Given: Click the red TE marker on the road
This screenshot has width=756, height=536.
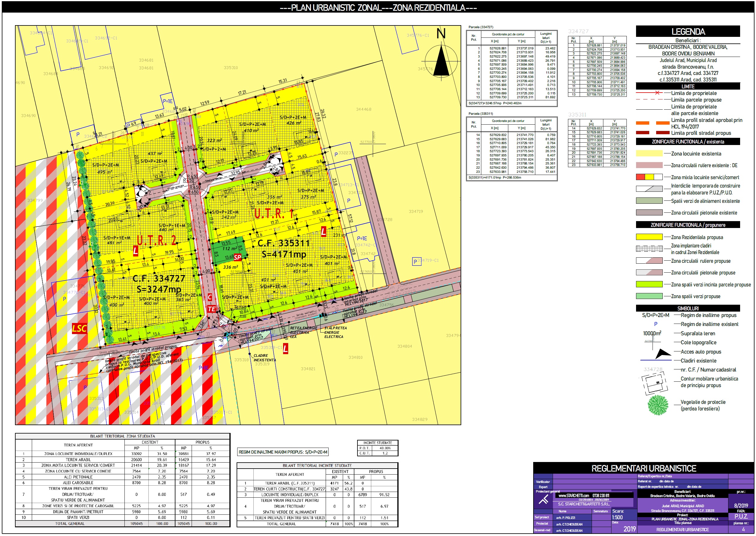Looking at the screenshot, I should coord(211,309).
